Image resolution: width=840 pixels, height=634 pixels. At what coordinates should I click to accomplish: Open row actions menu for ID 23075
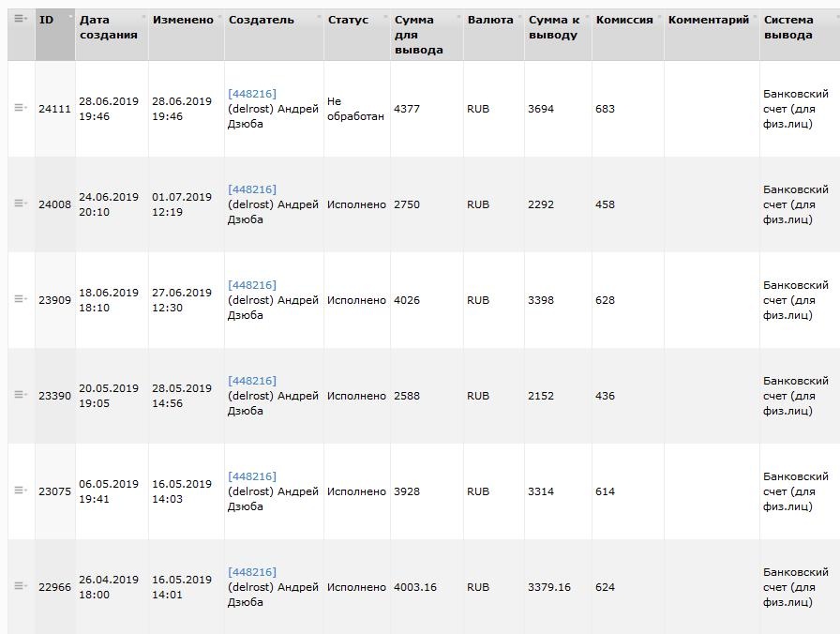click(x=20, y=491)
